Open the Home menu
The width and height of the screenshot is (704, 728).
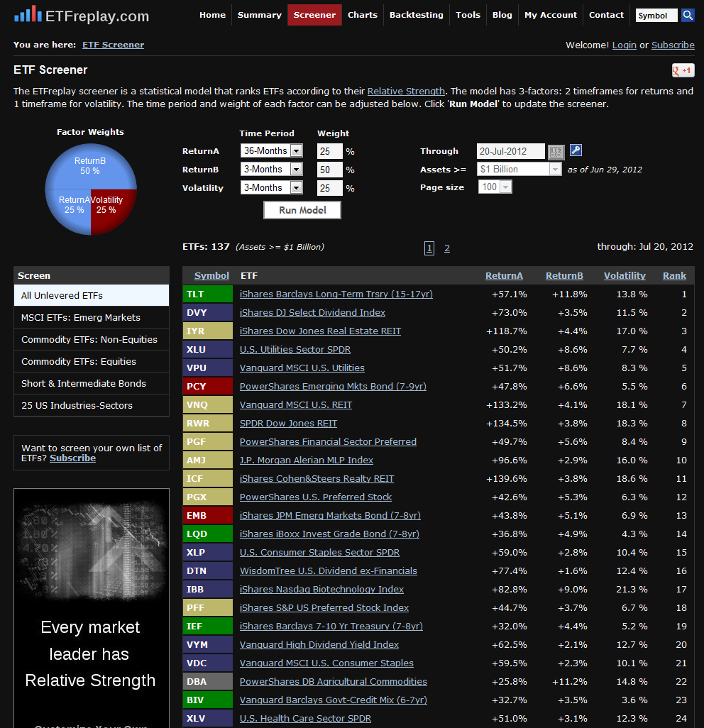[x=213, y=15]
